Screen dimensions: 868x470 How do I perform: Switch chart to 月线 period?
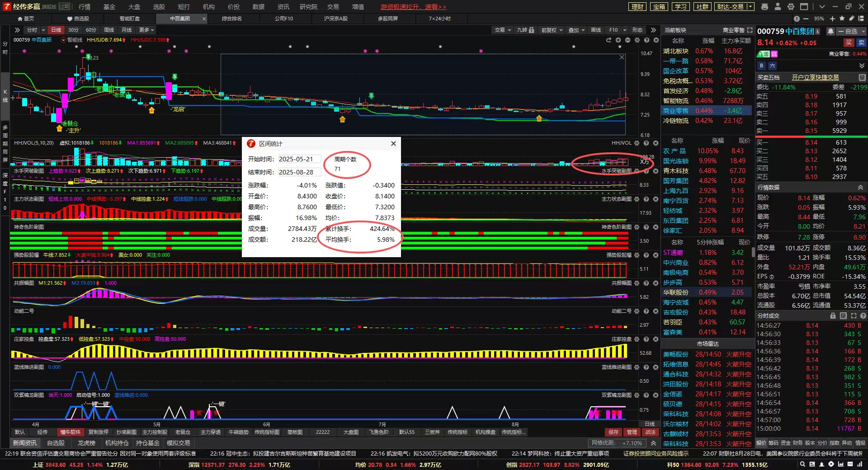point(127,30)
